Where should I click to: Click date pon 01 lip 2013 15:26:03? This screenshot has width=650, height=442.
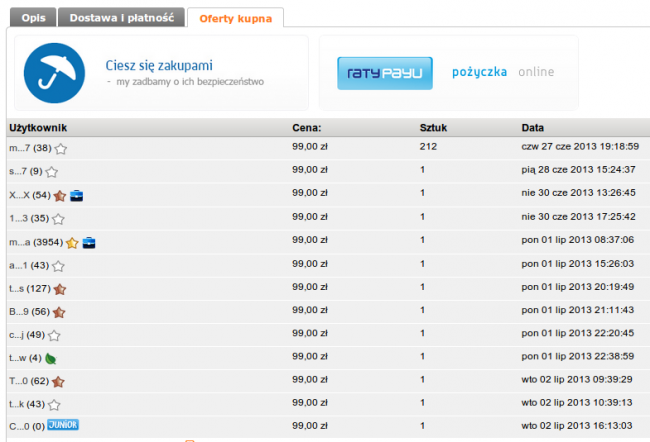click(x=577, y=264)
